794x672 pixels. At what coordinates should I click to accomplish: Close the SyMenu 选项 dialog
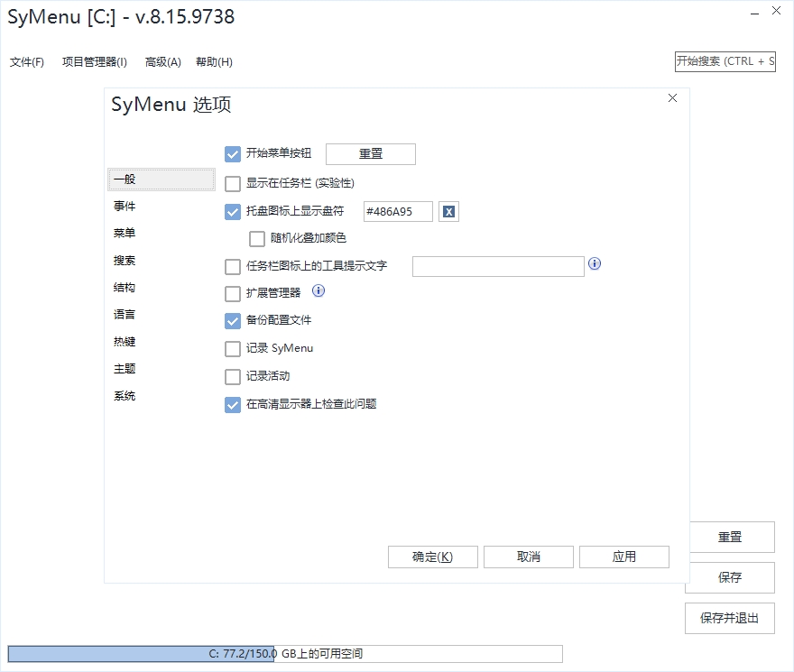[672, 97]
